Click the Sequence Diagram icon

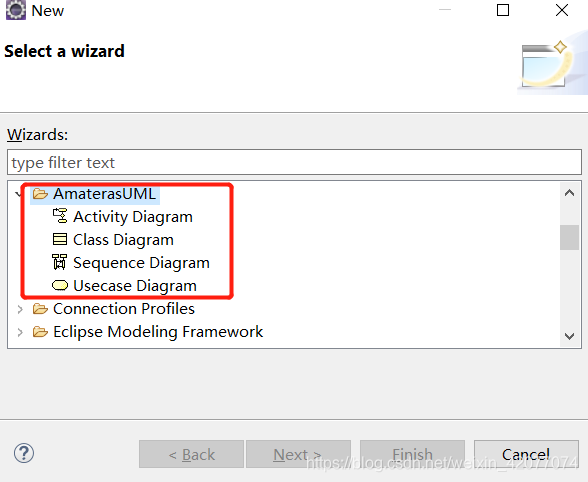click(x=60, y=262)
